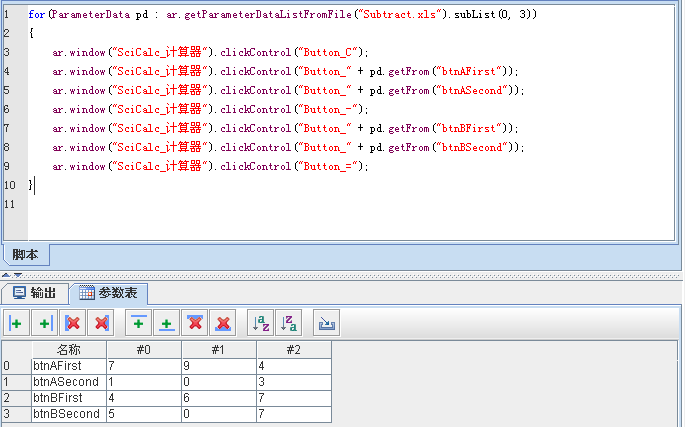Select the btnAFirst name cell

68,366
